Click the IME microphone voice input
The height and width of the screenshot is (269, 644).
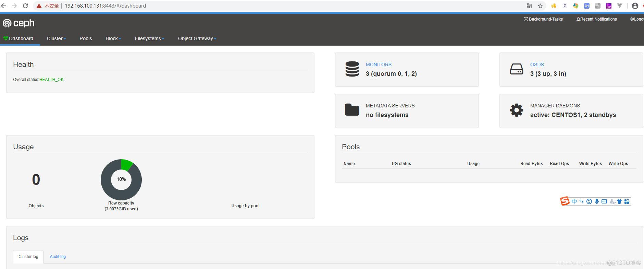coord(597,201)
